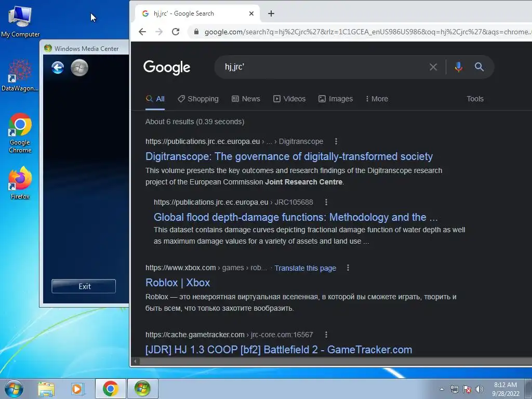The width and height of the screenshot is (532, 399).
Task: Start voice search with microphone icon
Action: 458,67
